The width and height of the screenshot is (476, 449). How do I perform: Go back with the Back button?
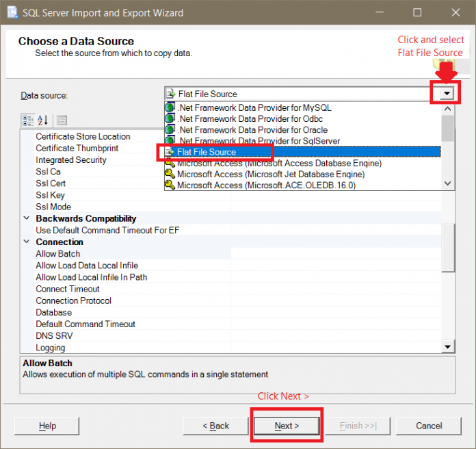tap(216, 426)
